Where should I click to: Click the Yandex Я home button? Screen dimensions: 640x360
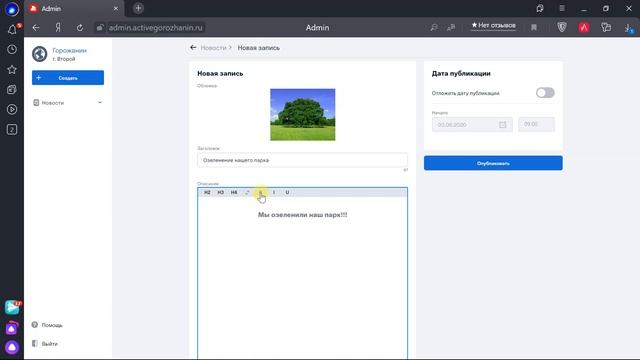(58, 27)
